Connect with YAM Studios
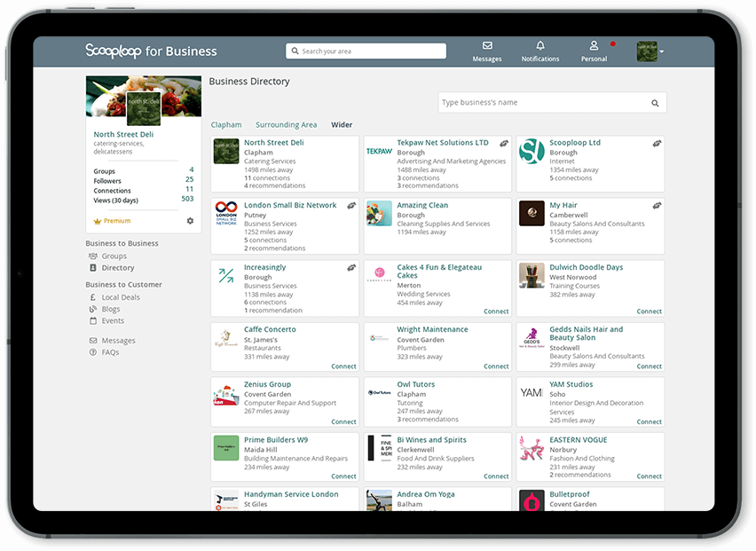The height and width of the screenshot is (551, 756). click(649, 421)
